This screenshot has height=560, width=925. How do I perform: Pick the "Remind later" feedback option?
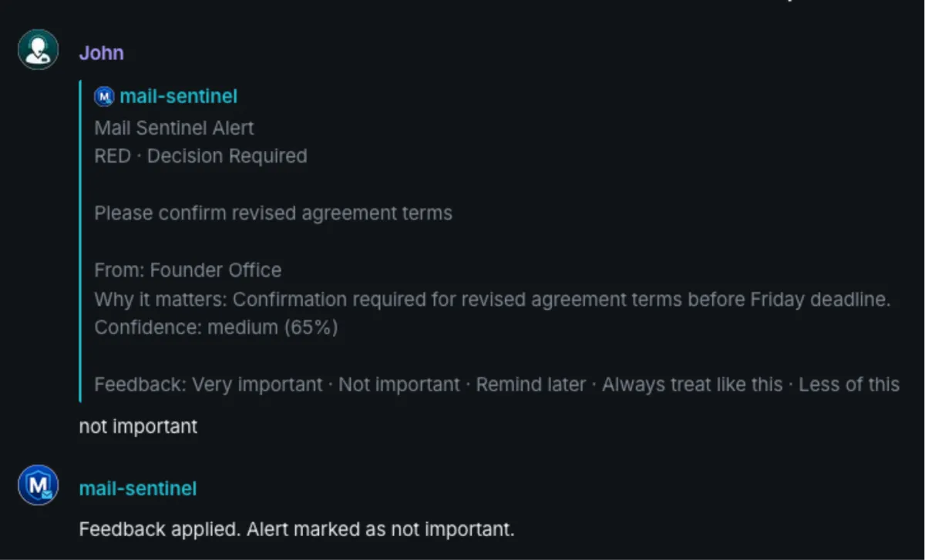pos(530,384)
